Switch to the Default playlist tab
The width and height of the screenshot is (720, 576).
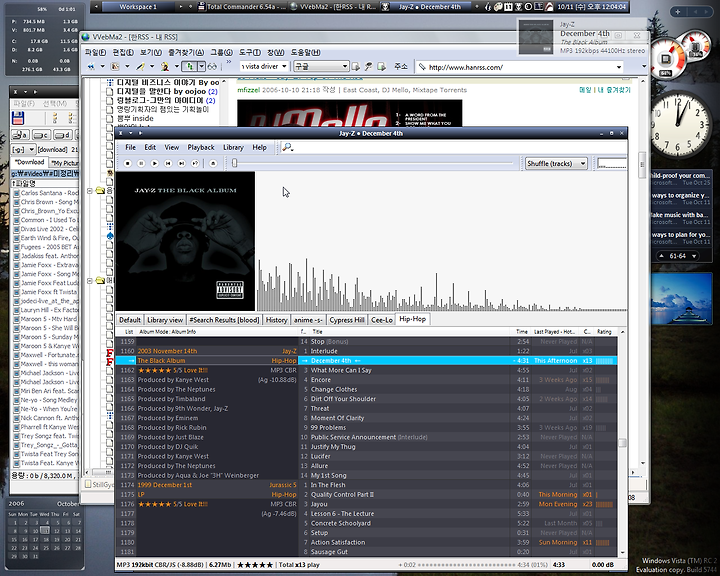pos(130,320)
